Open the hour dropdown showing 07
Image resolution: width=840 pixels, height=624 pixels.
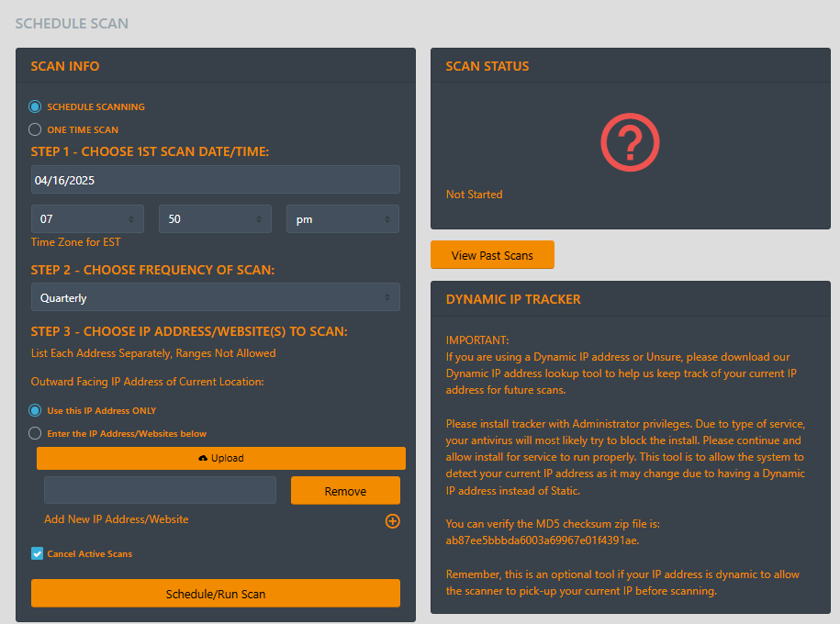87,219
